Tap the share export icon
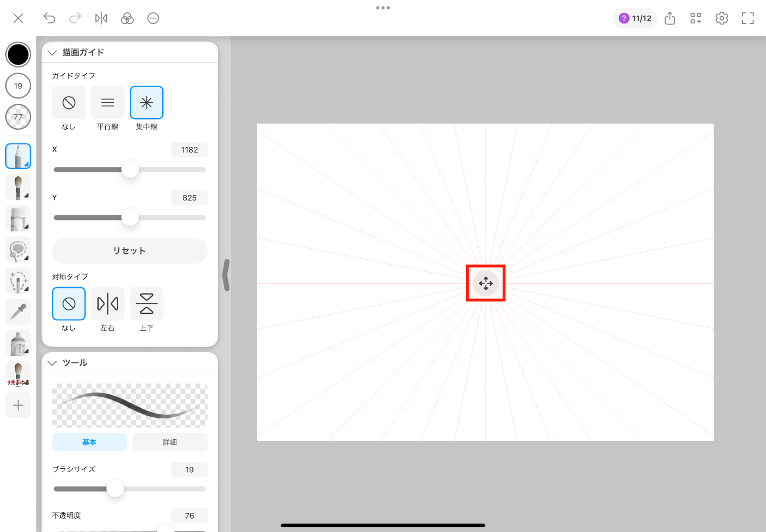 tap(670, 18)
